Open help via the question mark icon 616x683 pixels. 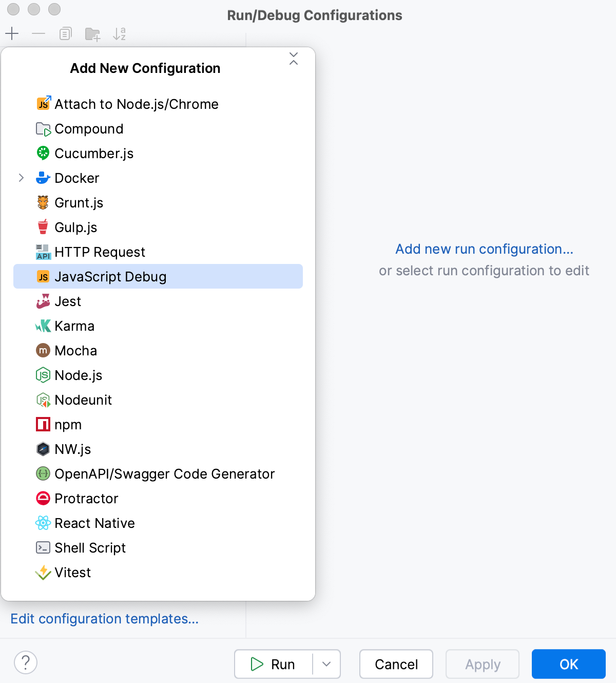tap(26, 663)
